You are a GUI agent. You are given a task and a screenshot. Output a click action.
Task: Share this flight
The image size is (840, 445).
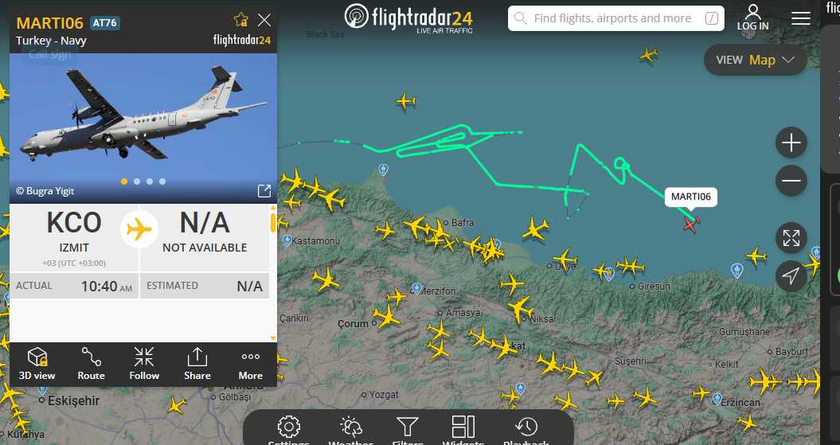pyautogui.click(x=197, y=364)
